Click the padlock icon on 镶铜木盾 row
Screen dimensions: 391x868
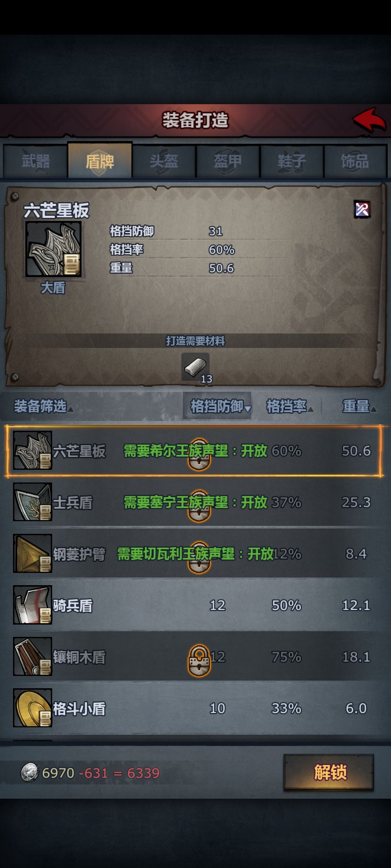click(x=199, y=660)
